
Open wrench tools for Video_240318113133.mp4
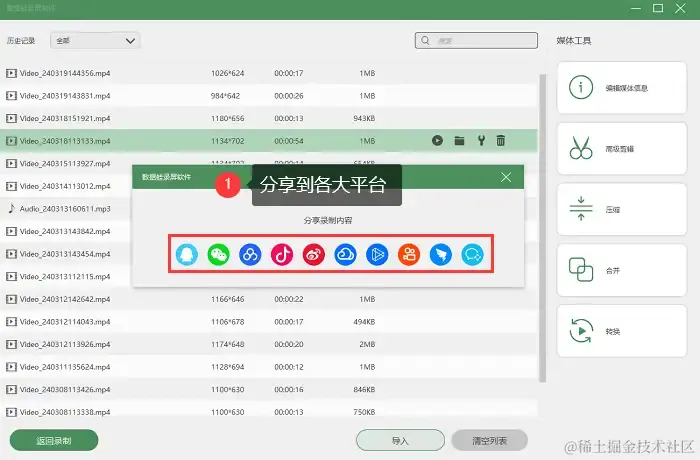pos(481,141)
